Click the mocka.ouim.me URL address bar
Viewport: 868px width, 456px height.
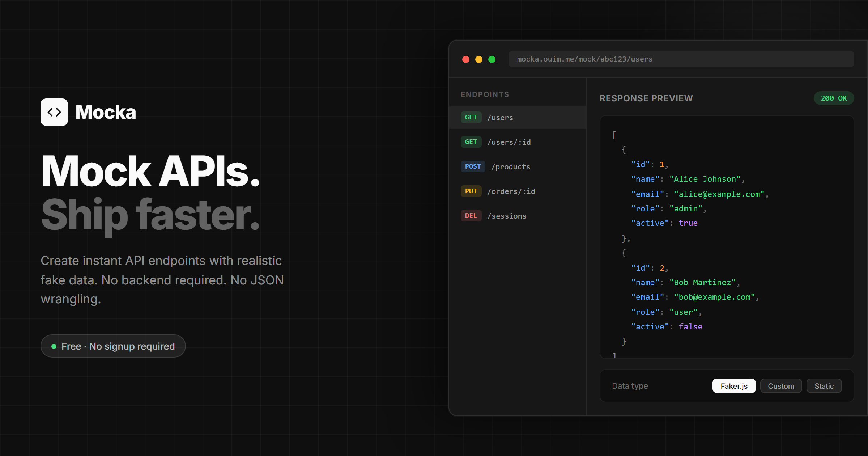point(681,59)
